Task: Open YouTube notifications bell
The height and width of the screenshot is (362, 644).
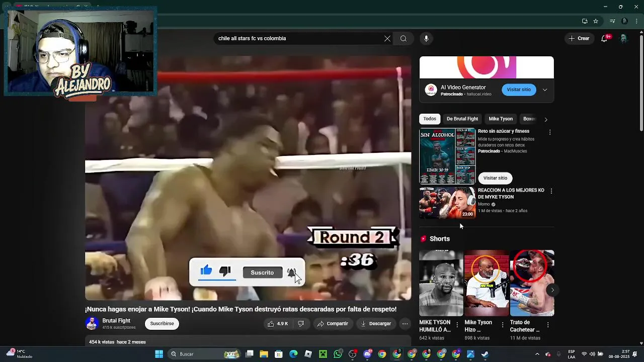Action: pyautogui.click(x=604, y=39)
